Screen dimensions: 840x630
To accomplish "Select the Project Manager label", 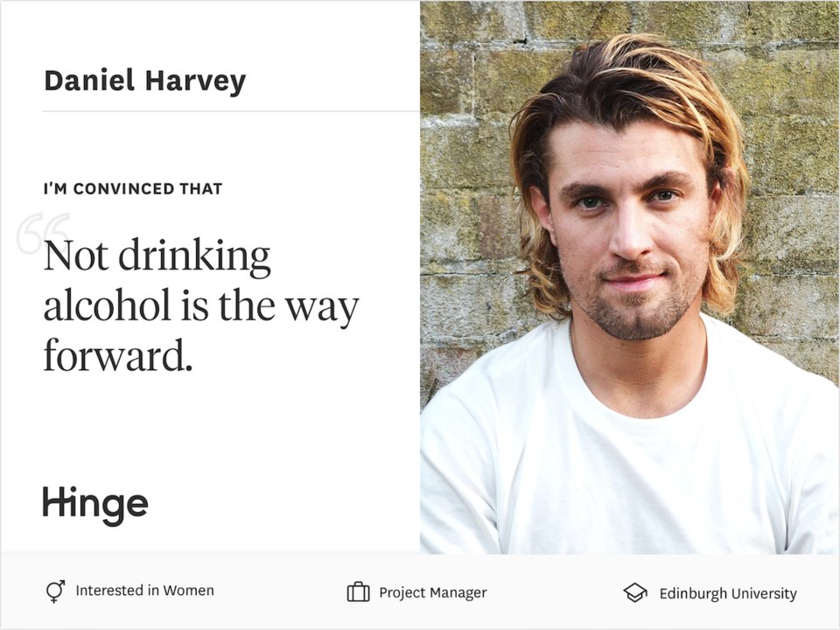I will [433, 592].
